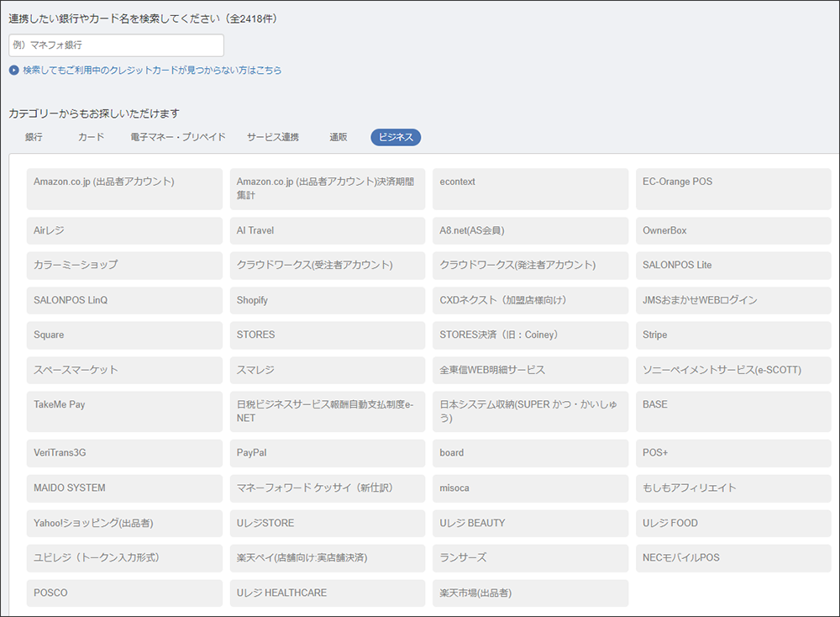The width and height of the screenshot is (840, 617).
Task: Select EC-Orange POS
Action: pyautogui.click(x=733, y=188)
